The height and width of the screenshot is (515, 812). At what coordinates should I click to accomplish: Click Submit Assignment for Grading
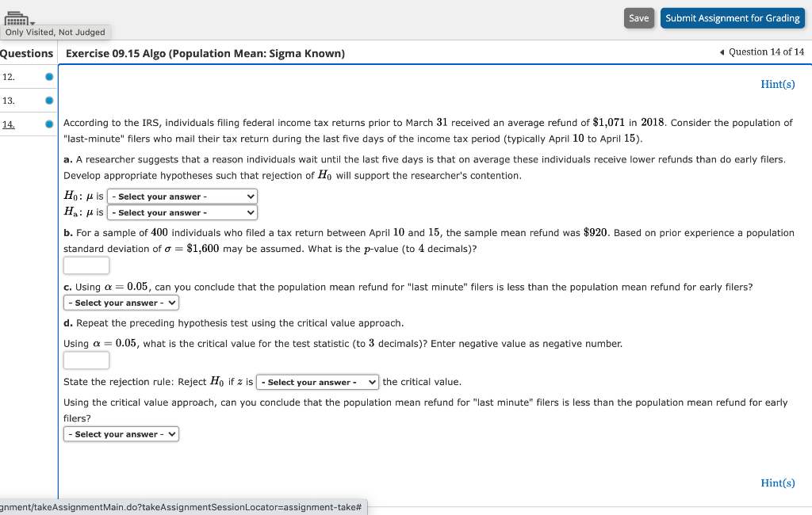coord(732,17)
